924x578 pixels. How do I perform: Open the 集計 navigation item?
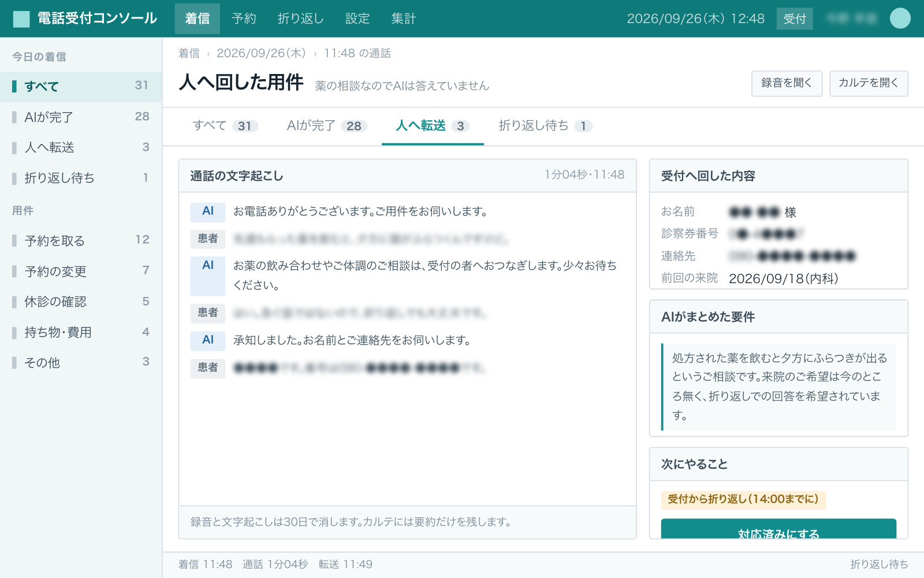[x=403, y=18]
